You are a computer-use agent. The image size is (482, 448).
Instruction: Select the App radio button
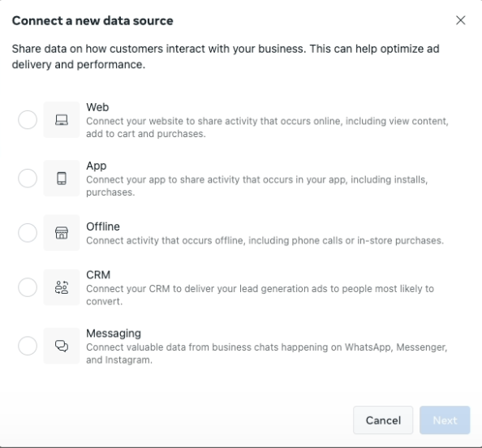tap(28, 178)
